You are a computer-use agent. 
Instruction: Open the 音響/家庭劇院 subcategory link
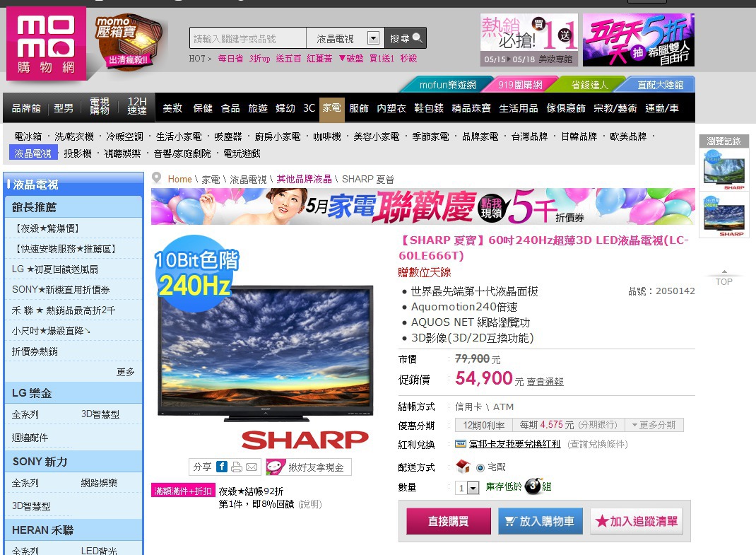coord(182,153)
